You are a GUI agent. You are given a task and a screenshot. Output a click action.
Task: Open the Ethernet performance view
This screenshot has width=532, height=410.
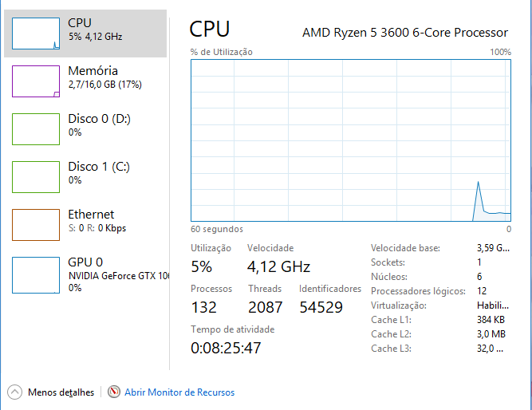(85, 225)
